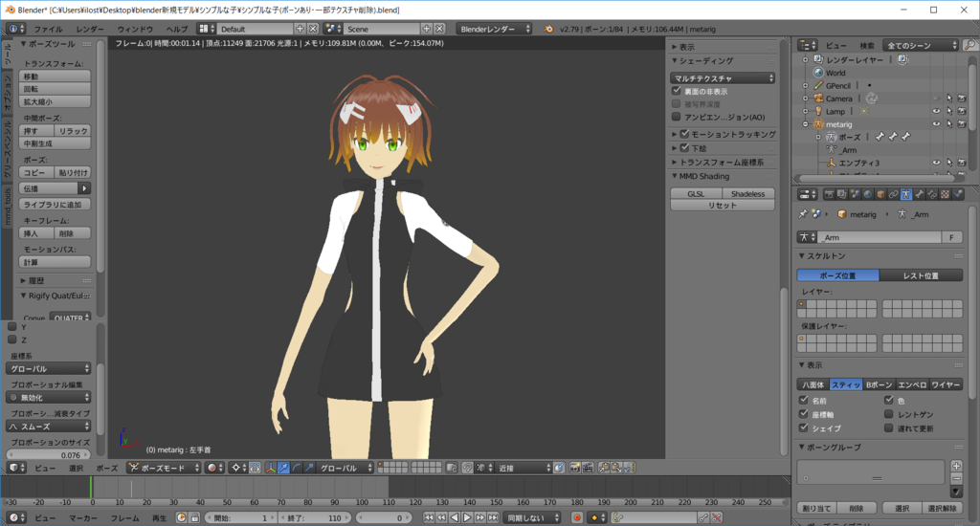
Task: Enable the レントゲン checkbox
Action: click(889, 413)
